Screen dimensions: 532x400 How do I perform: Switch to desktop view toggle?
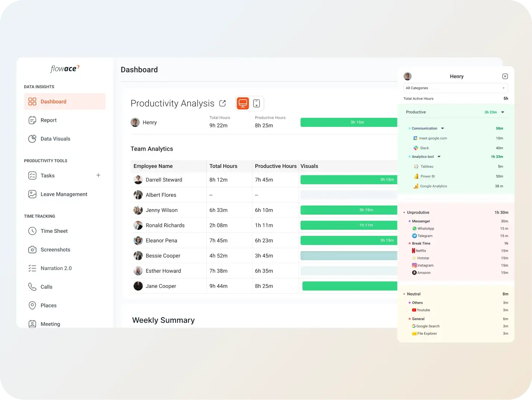click(243, 103)
